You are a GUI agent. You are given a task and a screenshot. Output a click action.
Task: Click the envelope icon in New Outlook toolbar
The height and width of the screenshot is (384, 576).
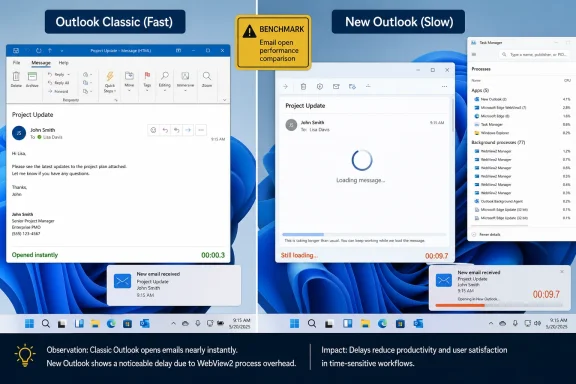[x=336, y=87]
